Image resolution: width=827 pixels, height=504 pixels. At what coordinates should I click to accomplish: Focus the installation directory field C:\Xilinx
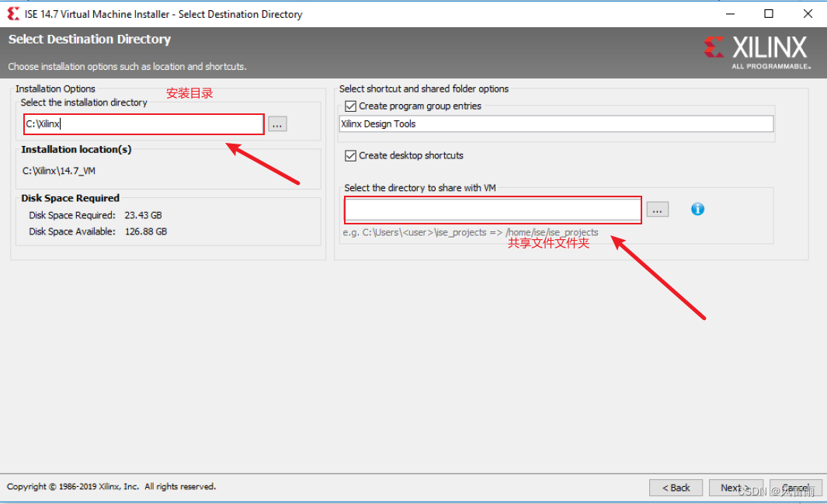(x=144, y=124)
